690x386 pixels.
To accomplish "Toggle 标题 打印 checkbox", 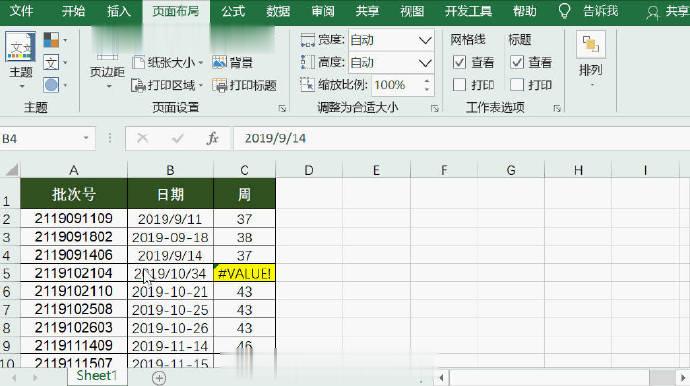I will (x=517, y=85).
